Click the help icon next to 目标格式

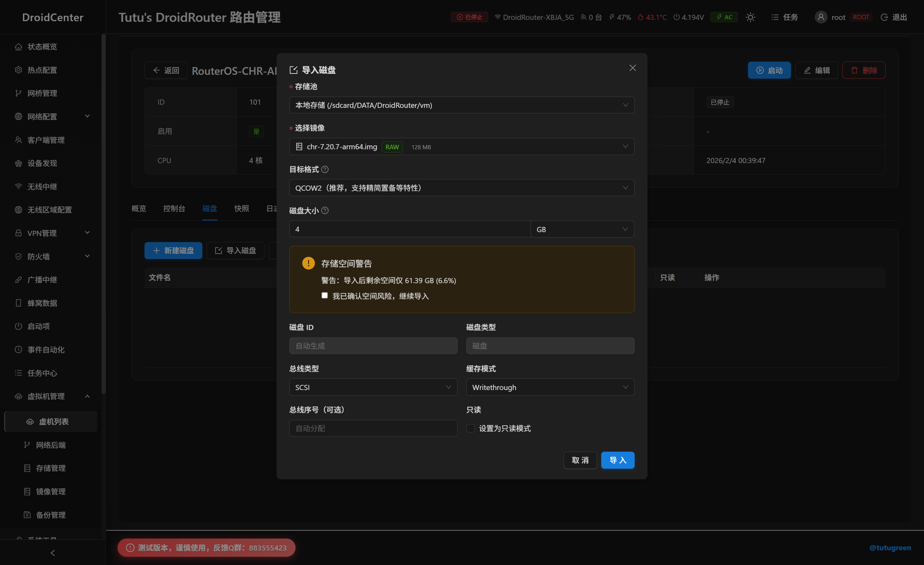[325, 169]
